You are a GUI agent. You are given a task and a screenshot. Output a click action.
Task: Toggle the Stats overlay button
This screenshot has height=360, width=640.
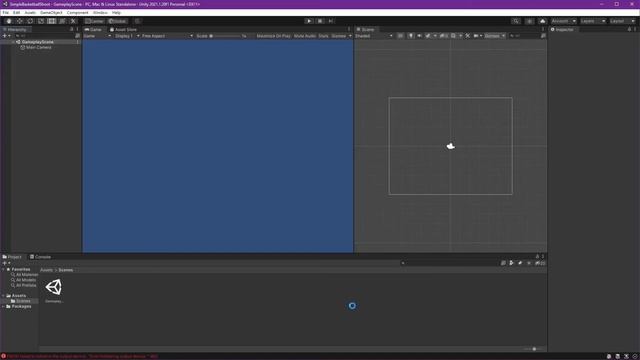click(x=323, y=36)
